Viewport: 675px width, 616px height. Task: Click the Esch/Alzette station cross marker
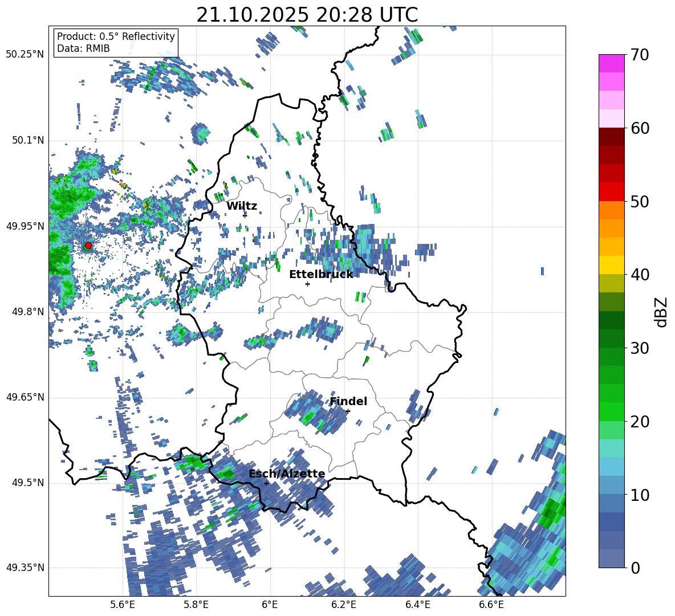(x=266, y=483)
